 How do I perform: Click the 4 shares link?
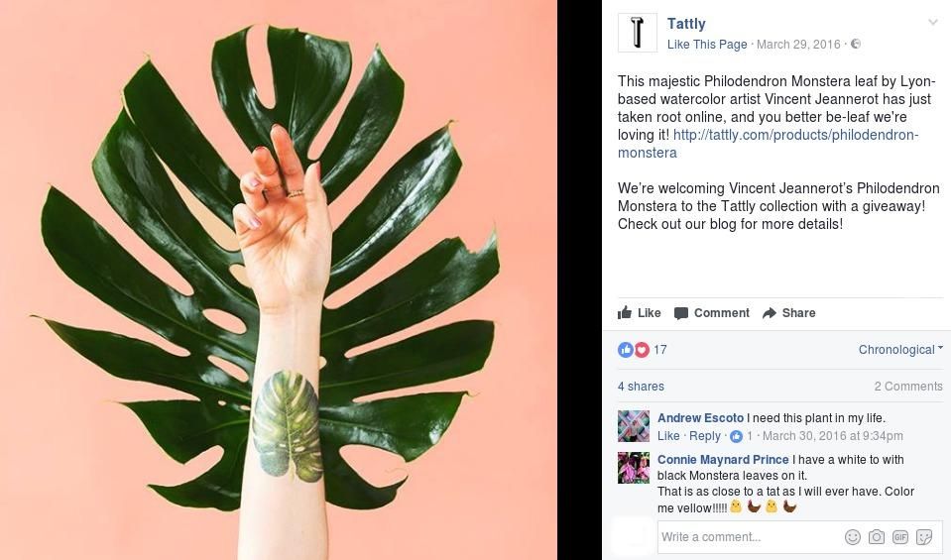641,387
